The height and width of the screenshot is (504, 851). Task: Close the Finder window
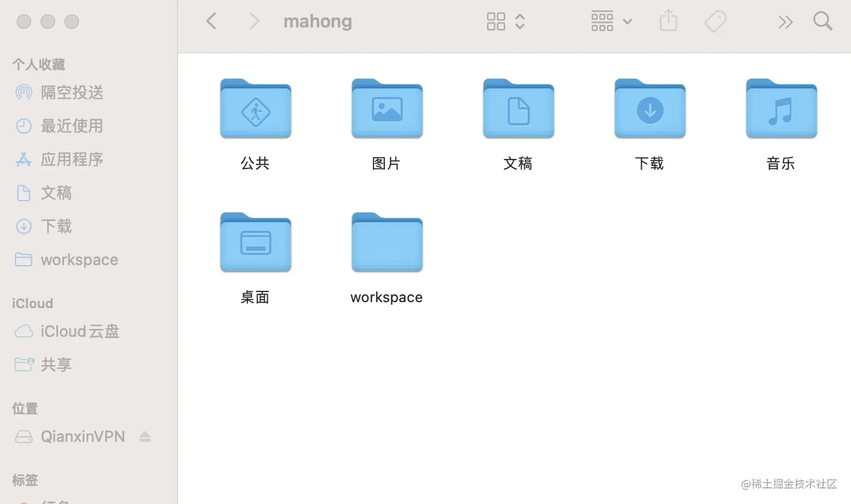[x=24, y=21]
